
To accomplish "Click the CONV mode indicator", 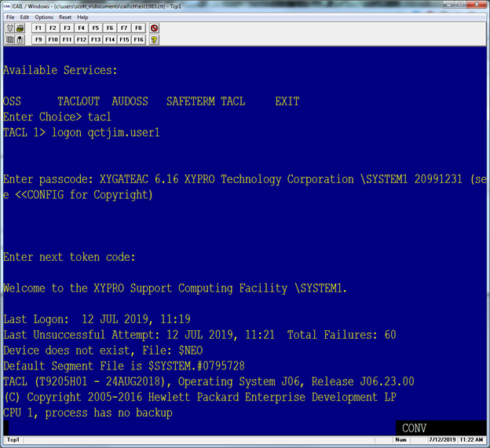I will click(x=414, y=428).
